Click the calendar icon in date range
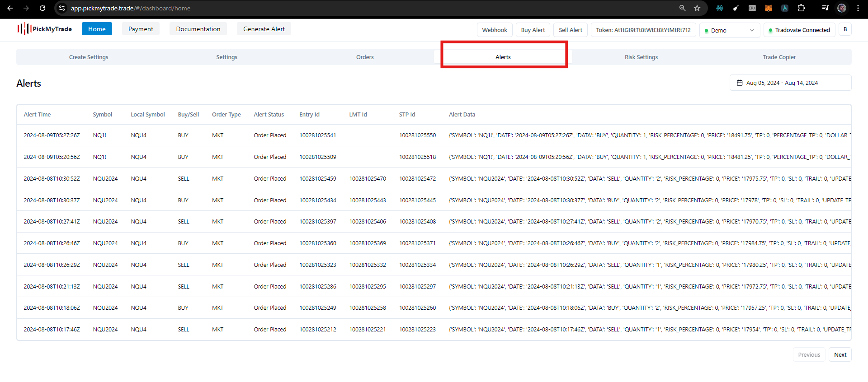868x382 pixels. [x=740, y=83]
